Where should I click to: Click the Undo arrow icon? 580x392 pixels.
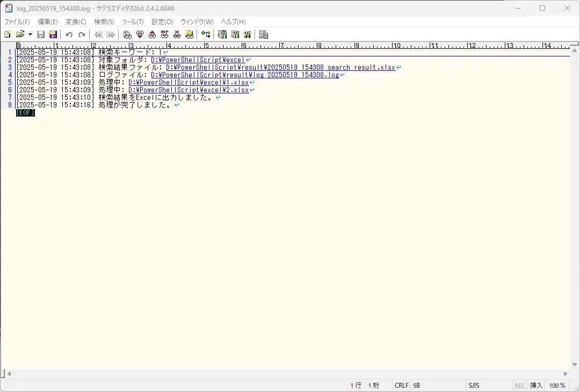(x=69, y=34)
